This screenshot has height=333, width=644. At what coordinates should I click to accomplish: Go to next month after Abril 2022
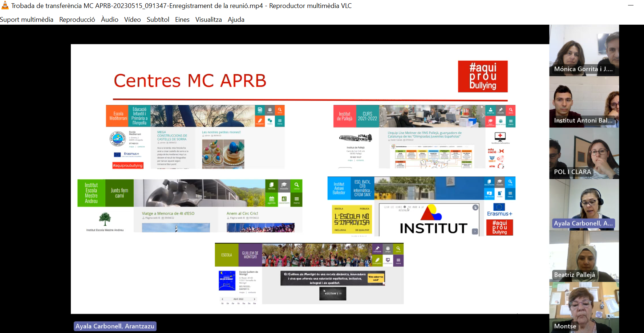tap(254, 299)
